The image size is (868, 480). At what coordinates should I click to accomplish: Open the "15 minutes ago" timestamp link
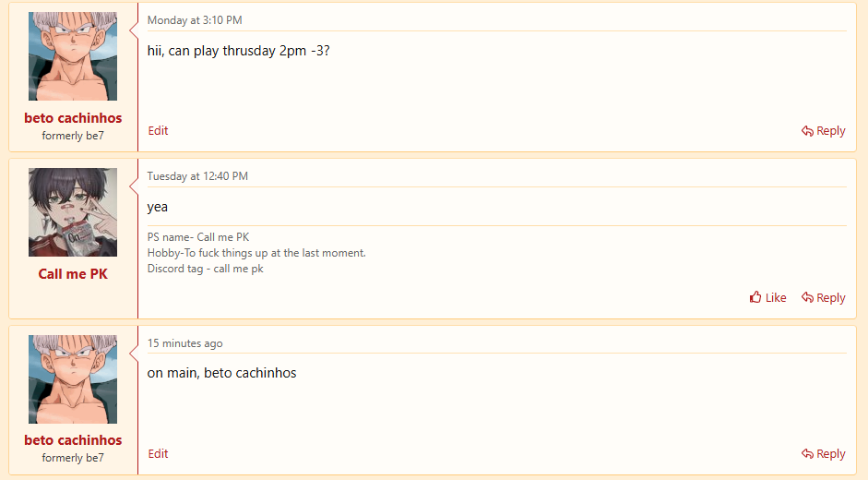tap(184, 343)
